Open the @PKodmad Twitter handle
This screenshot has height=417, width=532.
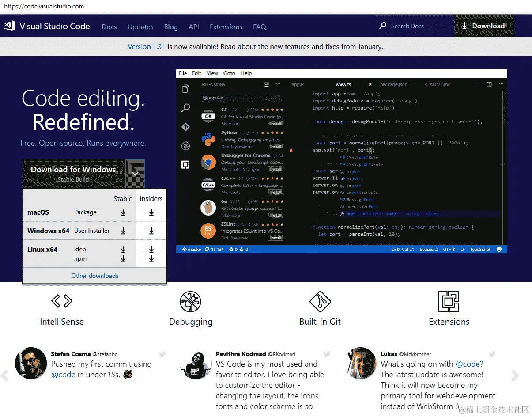(x=281, y=354)
